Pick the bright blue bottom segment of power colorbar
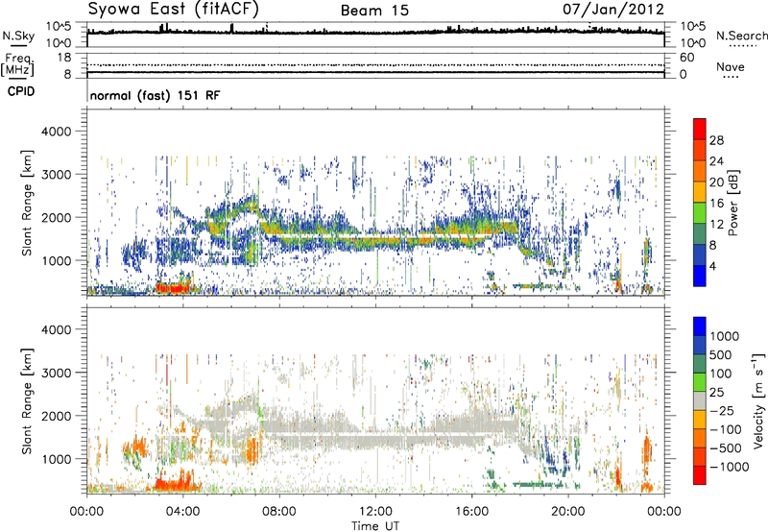This screenshot has height=532, width=768. [x=700, y=276]
